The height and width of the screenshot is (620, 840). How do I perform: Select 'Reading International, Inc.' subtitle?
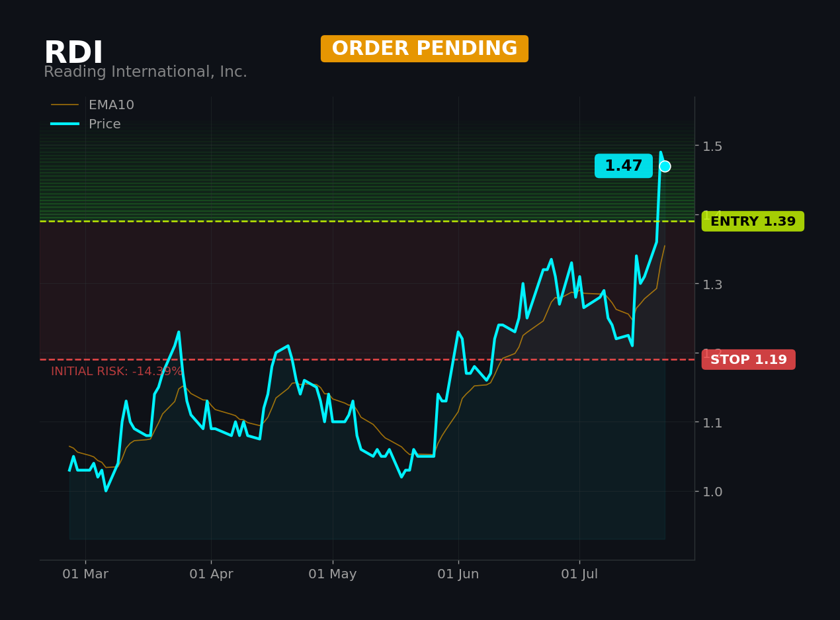click(146, 72)
